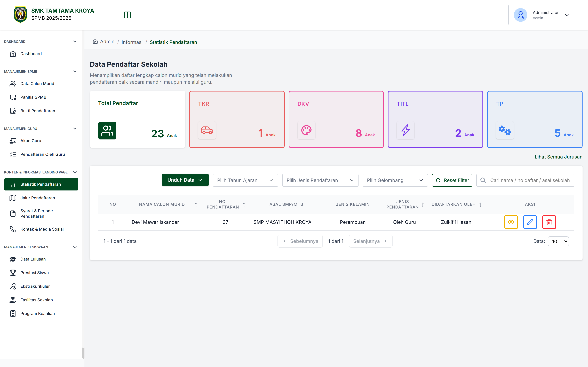Sort by Jenis Pendaftaran column

pyautogui.click(x=423, y=205)
